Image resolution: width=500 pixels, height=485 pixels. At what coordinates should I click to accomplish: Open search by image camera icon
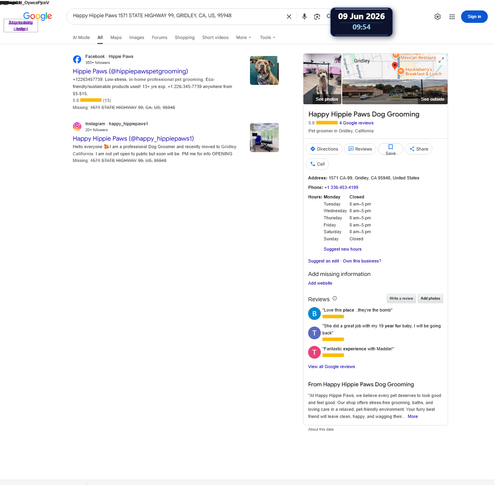click(317, 17)
